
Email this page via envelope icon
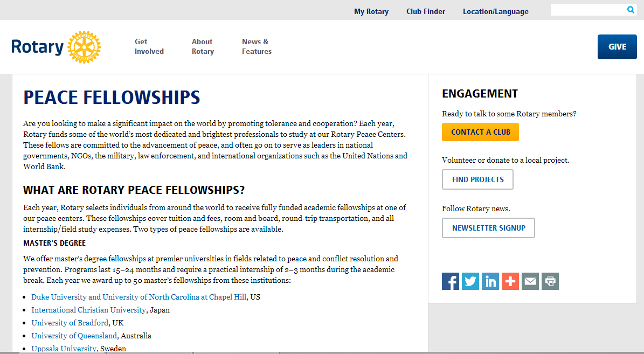tap(530, 281)
